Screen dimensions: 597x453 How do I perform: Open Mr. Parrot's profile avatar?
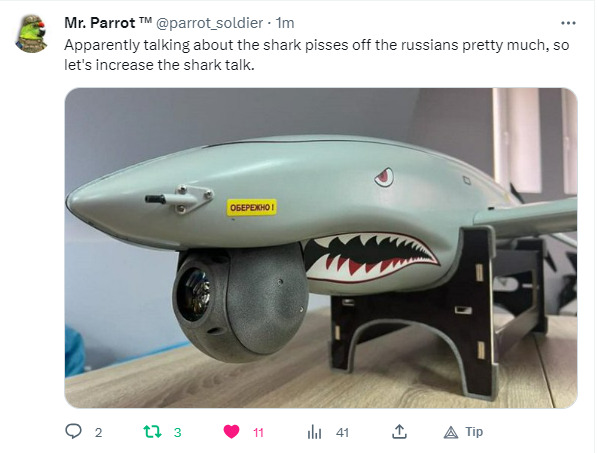point(31,33)
